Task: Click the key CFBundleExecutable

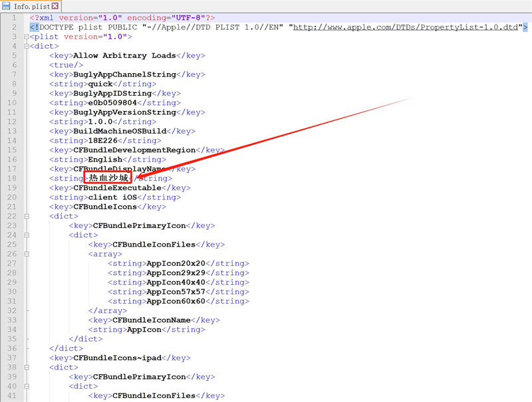Action: (x=117, y=188)
